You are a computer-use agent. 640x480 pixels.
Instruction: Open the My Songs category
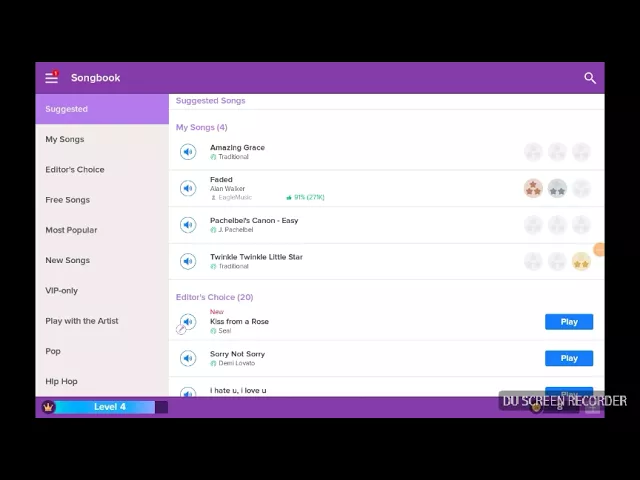(102, 139)
